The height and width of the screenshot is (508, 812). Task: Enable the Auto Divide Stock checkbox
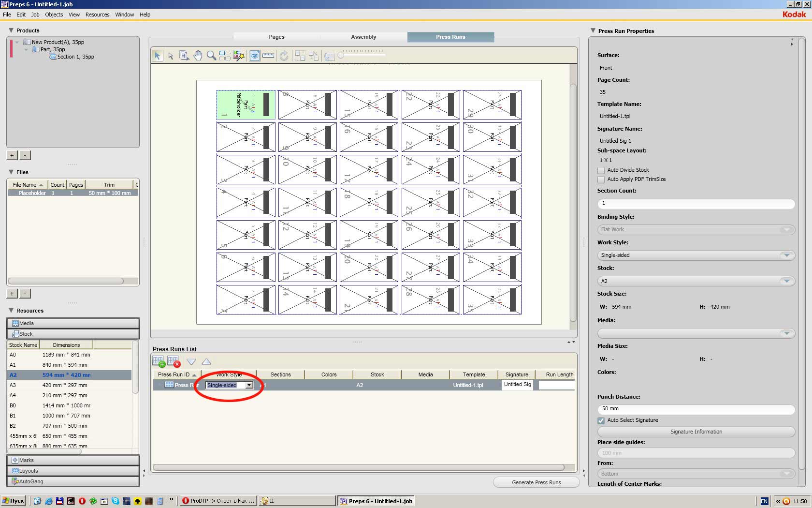pyautogui.click(x=601, y=170)
